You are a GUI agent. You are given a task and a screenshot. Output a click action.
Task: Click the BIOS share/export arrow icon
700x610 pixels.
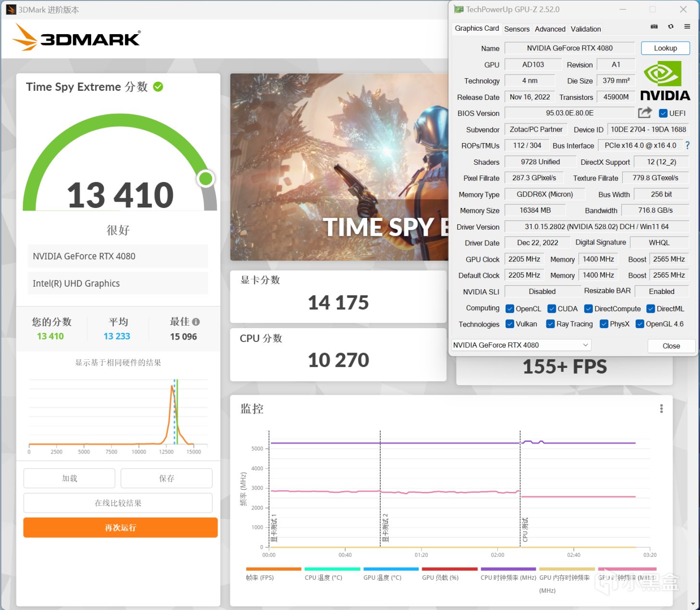tap(645, 113)
